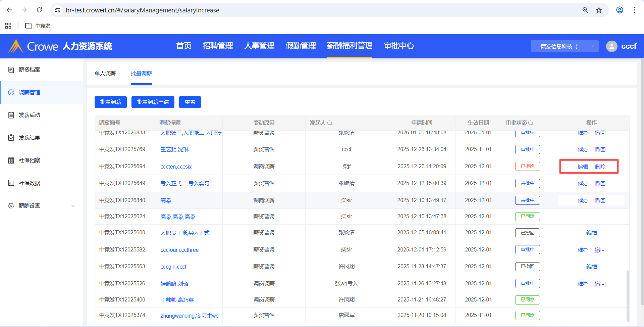This screenshot has width=644, height=327.
Task: Bookmark this page with the star icon
Action: [x=599, y=10]
